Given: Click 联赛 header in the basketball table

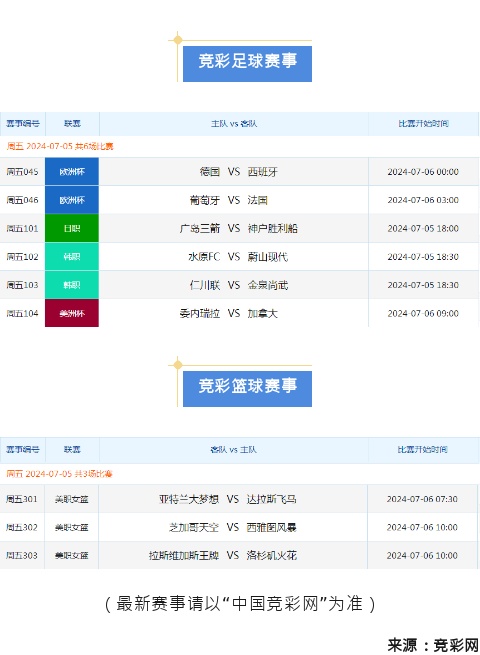Looking at the screenshot, I should pos(72,449).
